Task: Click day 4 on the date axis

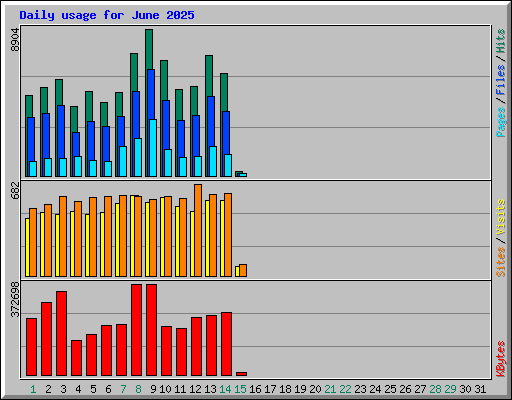Action: pos(78,389)
